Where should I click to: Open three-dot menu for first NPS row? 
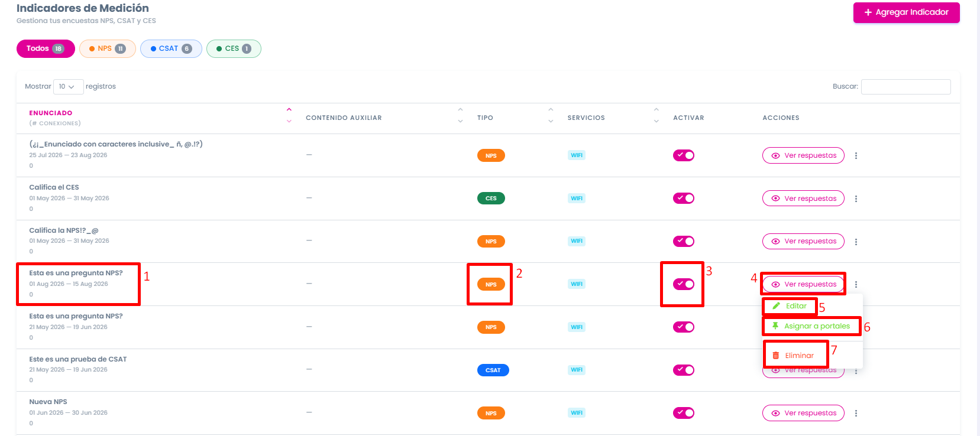[856, 155]
